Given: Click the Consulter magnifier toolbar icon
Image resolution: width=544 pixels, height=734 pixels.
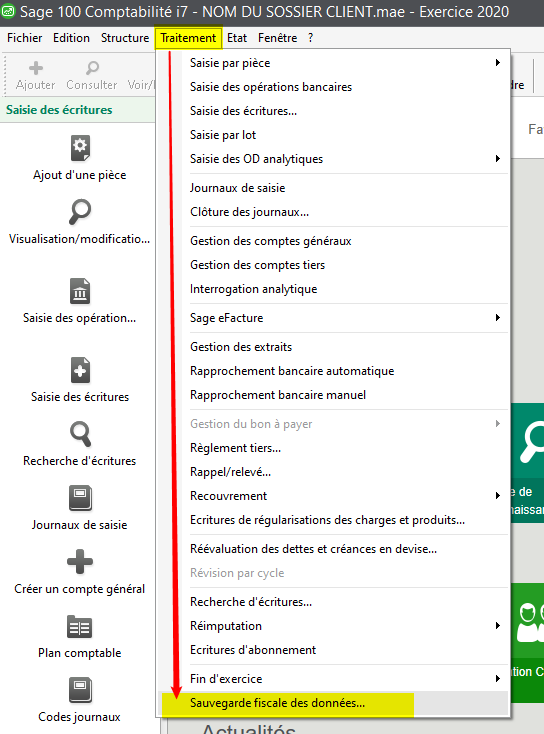Looking at the screenshot, I should (92, 68).
